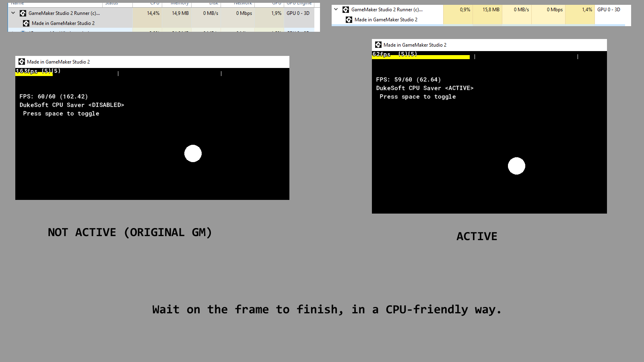Click the white ball in the DISABLED game window
The height and width of the screenshot is (362, 644).
point(193,153)
